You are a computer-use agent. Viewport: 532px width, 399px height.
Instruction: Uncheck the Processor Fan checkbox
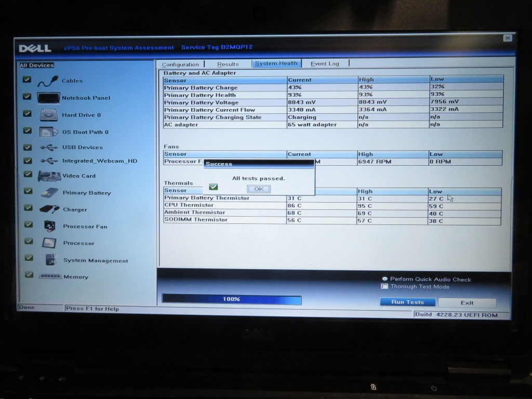point(29,224)
